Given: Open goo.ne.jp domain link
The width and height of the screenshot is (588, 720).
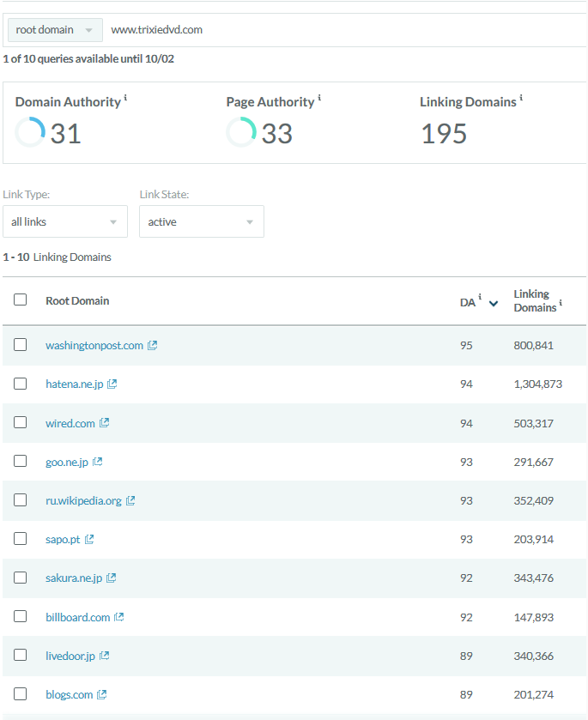Looking at the screenshot, I should [x=67, y=462].
